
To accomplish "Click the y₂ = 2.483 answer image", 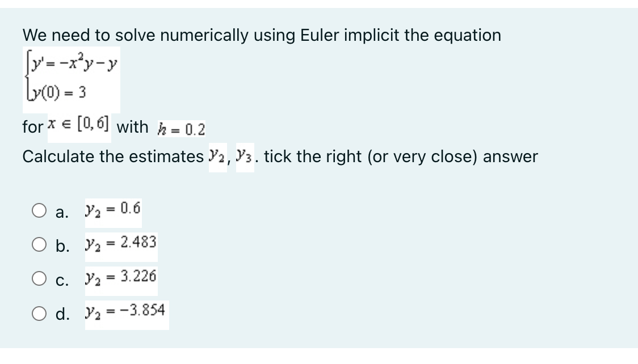I will coord(118,244).
